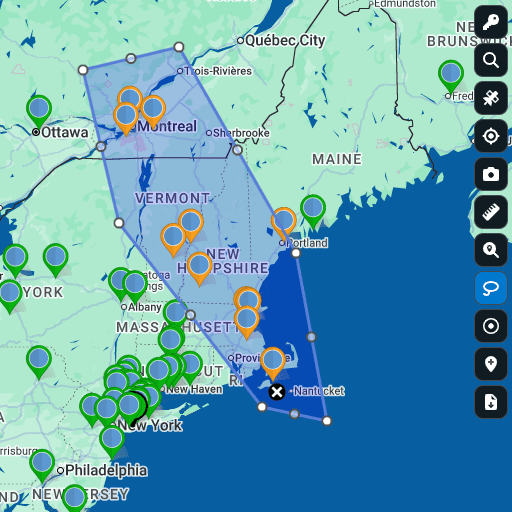Select the radius circle tool
The height and width of the screenshot is (512, 512).
491,326
